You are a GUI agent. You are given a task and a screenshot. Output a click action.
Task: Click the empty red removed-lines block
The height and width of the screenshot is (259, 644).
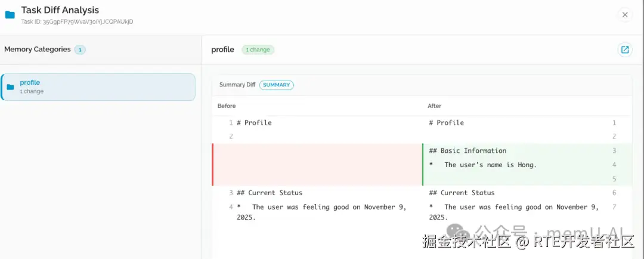click(317, 164)
